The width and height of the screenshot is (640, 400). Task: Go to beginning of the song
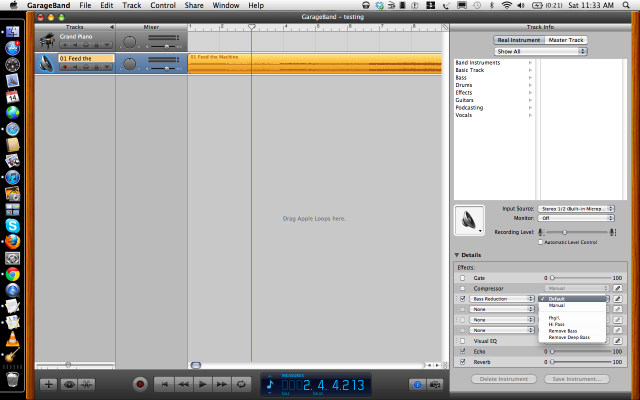164,384
